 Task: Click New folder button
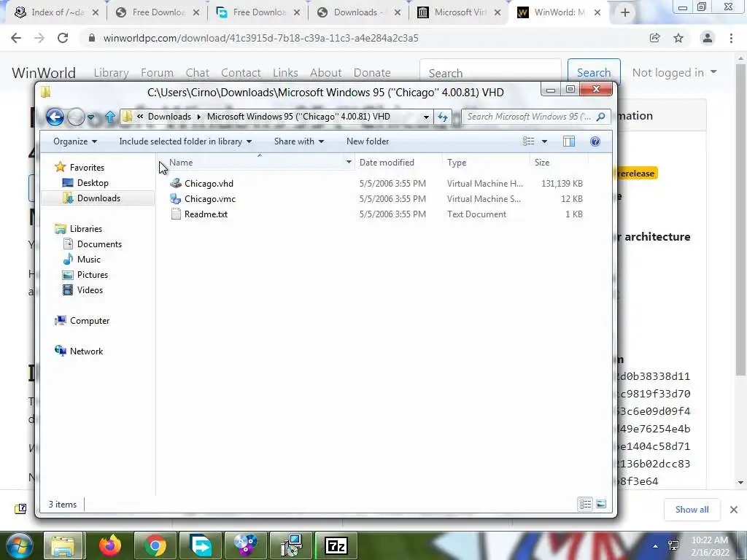coord(368,141)
